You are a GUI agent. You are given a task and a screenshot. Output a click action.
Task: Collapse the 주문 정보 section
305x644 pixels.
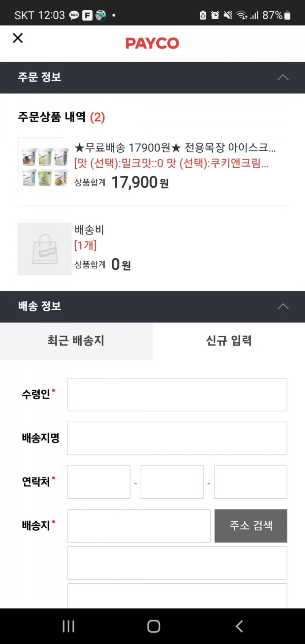click(x=283, y=77)
